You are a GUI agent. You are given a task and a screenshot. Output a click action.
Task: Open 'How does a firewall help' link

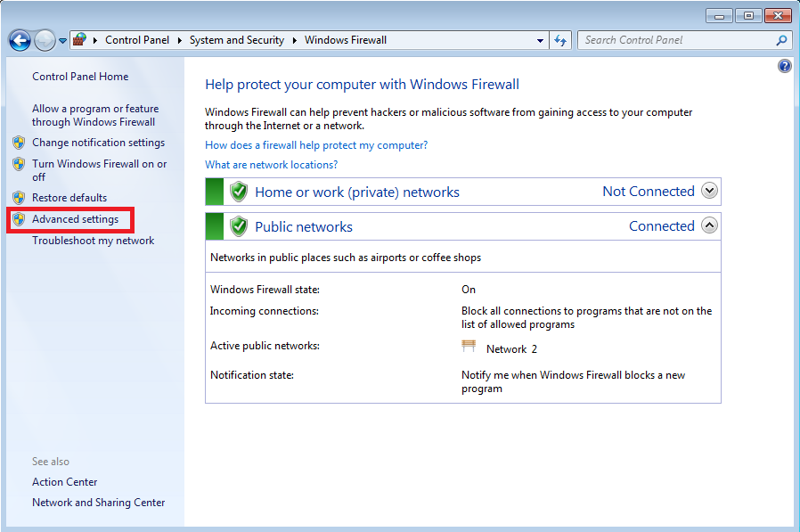316,144
